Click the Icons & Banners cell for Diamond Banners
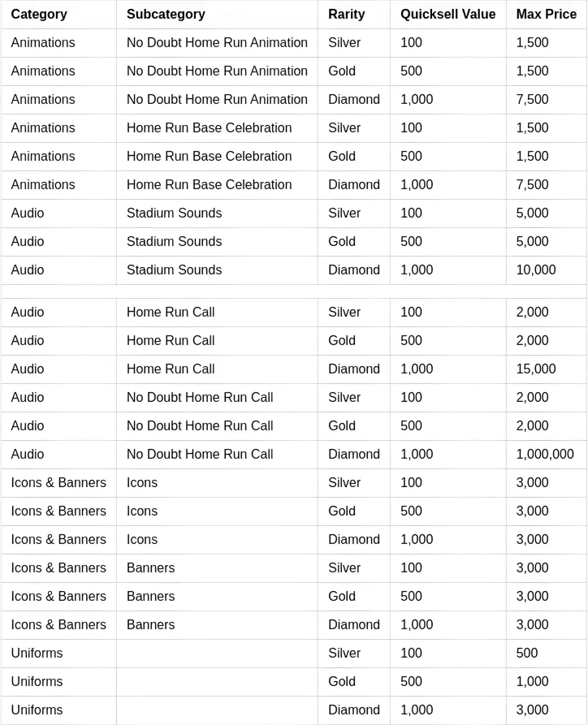588x725 pixels. [x=58, y=624]
